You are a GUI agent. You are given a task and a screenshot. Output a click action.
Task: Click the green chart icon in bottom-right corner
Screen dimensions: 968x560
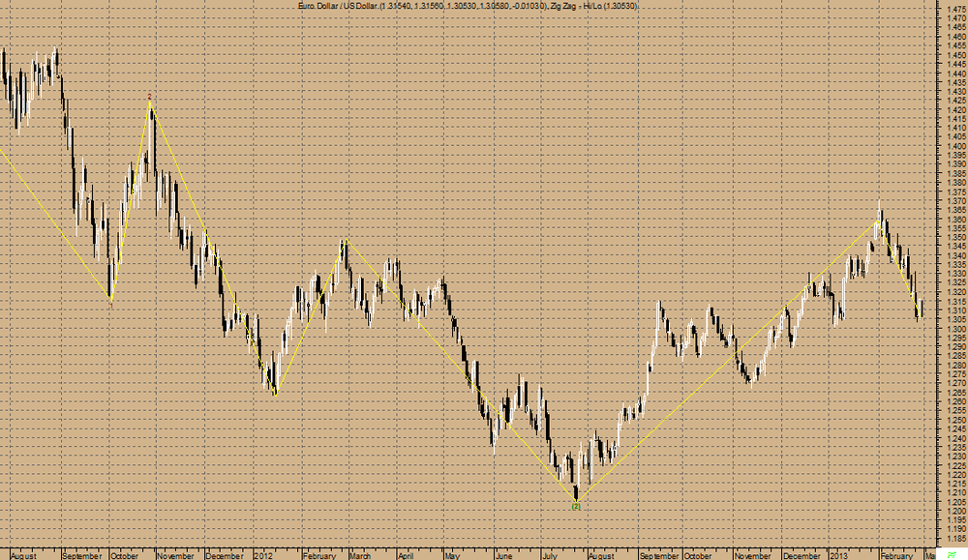point(952,555)
